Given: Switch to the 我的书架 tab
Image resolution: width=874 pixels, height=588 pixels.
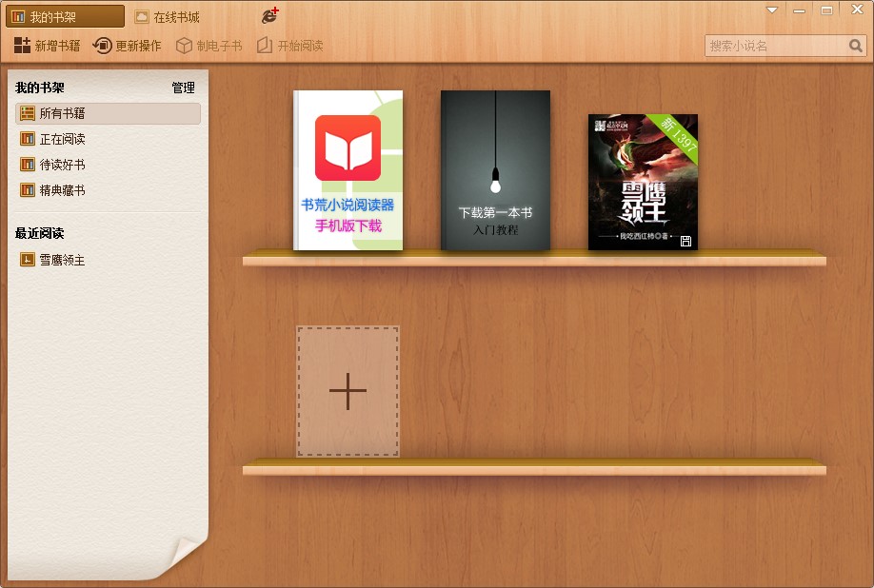Looking at the screenshot, I should point(65,17).
